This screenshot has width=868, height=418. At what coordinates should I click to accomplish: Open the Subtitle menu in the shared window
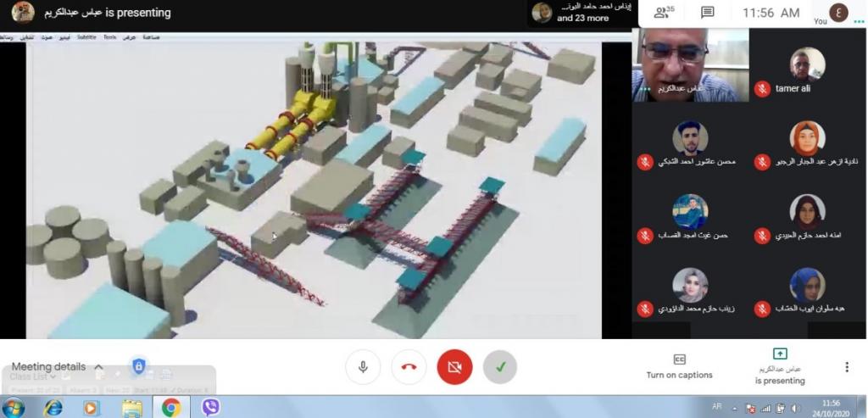click(x=86, y=37)
